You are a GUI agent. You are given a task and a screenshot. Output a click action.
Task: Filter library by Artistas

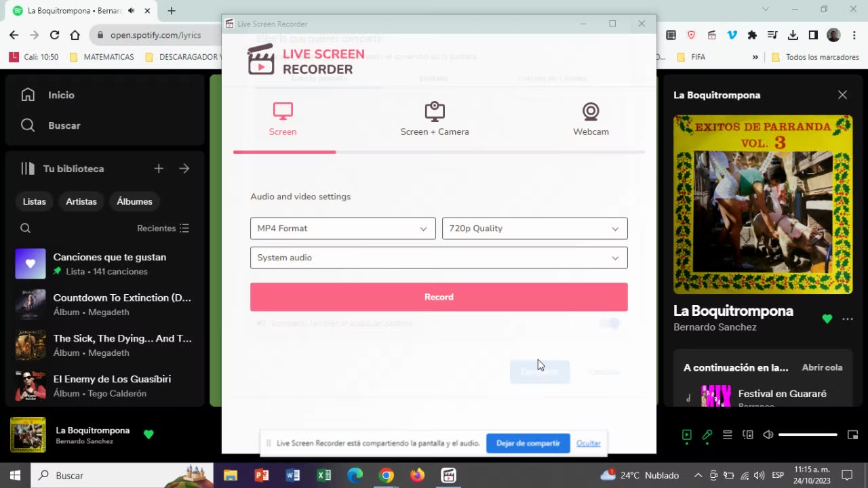(x=81, y=201)
